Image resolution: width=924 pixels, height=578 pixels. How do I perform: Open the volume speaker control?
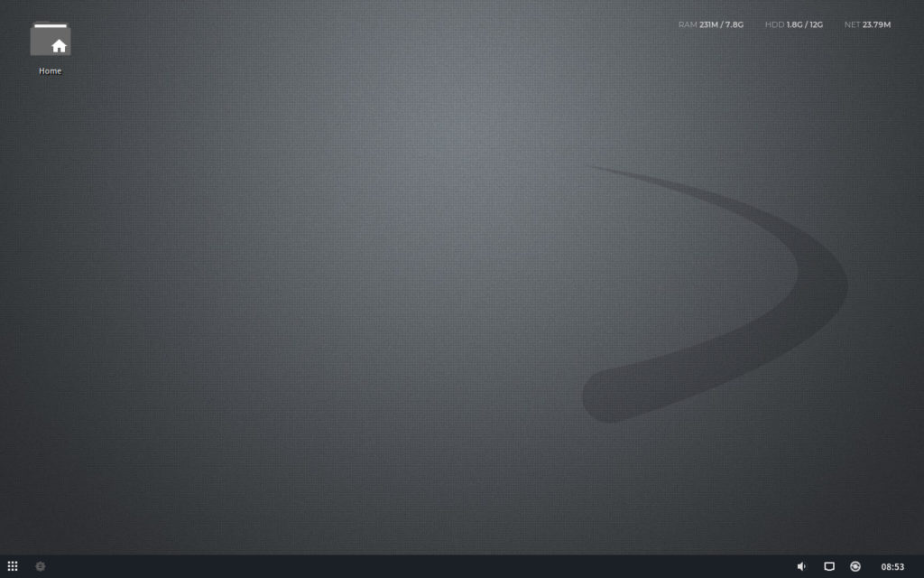(x=801, y=566)
